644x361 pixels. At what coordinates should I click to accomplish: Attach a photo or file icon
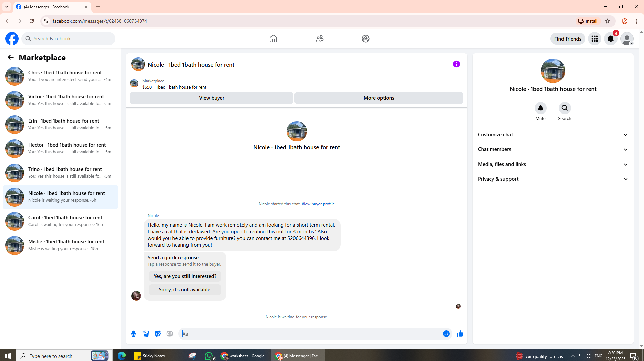point(146,334)
